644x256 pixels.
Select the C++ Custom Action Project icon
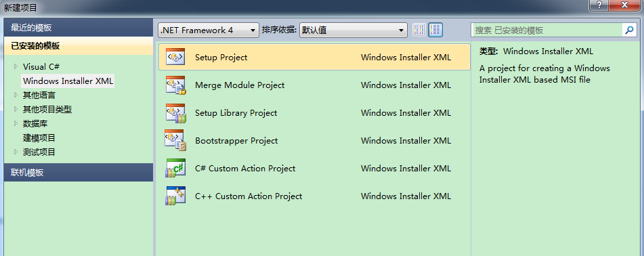click(x=175, y=196)
